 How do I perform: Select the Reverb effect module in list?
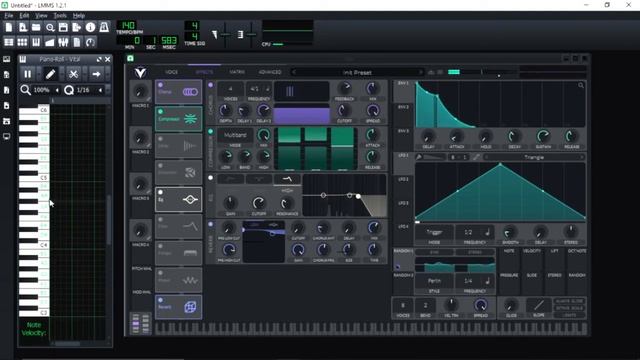[178, 307]
